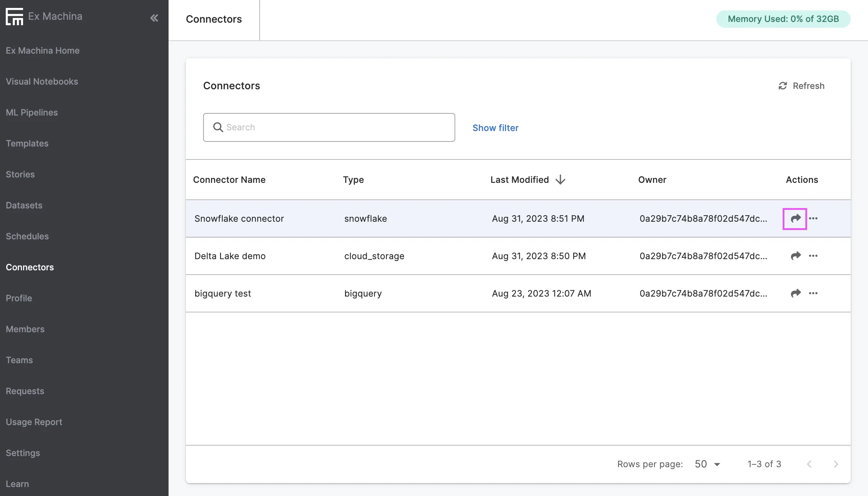
Task: Open Rows per page dropdown
Action: [707, 464]
